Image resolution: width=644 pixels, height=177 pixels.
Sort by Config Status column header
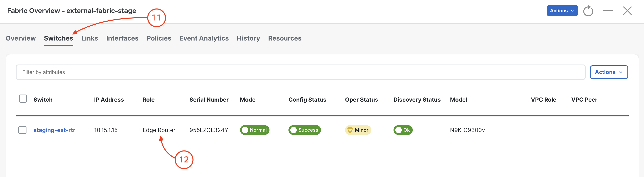point(307,100)
